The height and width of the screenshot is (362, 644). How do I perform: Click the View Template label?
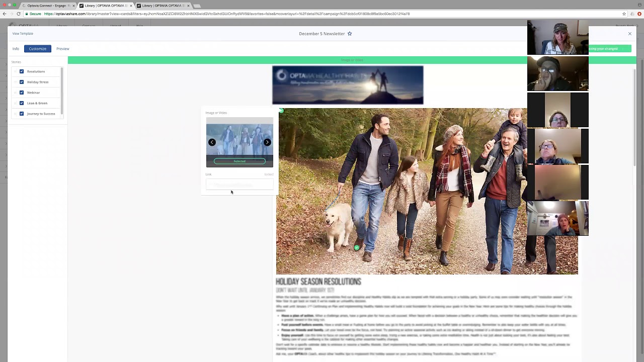(23, 34)
